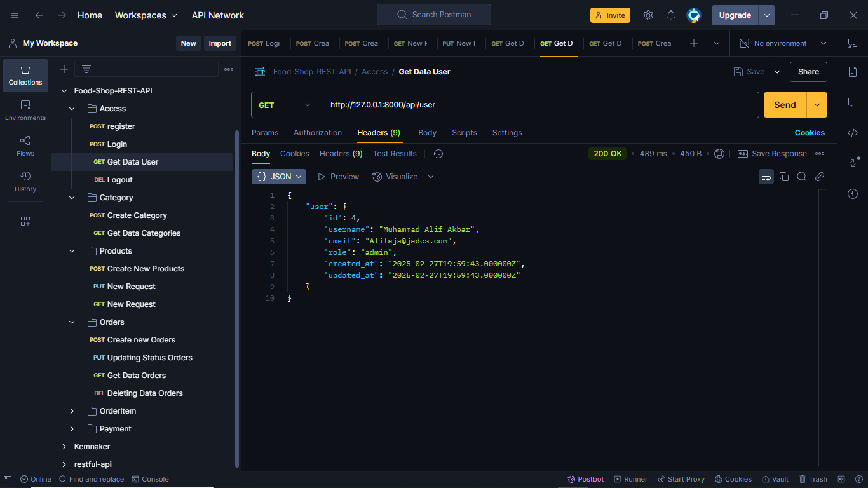
Task: Open the Console in status bar
Action: point(150,479)
